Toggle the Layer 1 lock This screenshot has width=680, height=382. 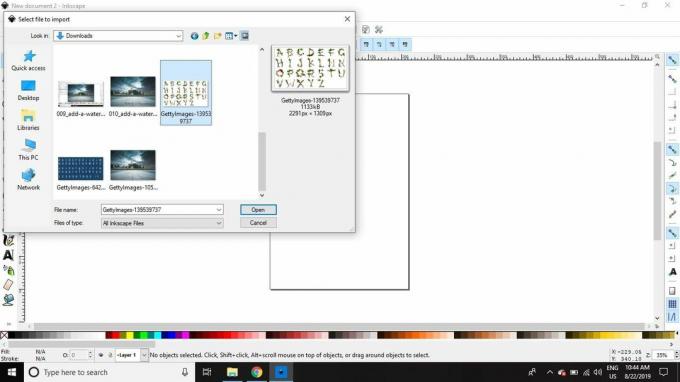tap(110, 355)
